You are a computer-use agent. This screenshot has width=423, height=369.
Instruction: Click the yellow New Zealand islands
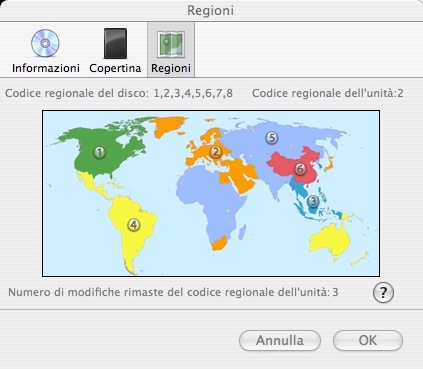pyautogui.click(x=360, y=259)
